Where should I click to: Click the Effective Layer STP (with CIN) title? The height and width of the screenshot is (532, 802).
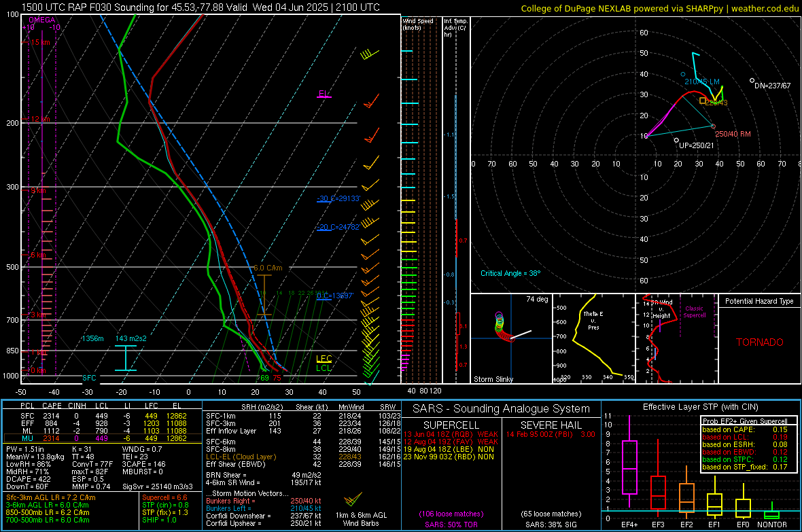(700, 407)
